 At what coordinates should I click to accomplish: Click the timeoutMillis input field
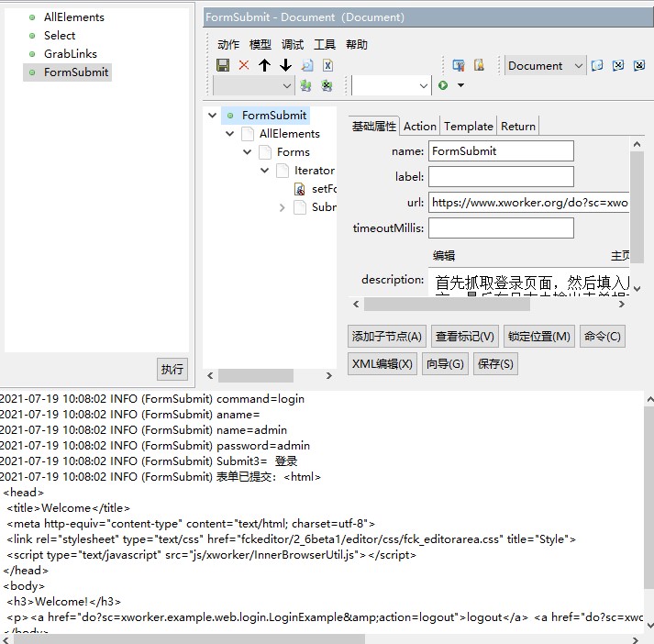pyautogui.click(x=501, y=228)
